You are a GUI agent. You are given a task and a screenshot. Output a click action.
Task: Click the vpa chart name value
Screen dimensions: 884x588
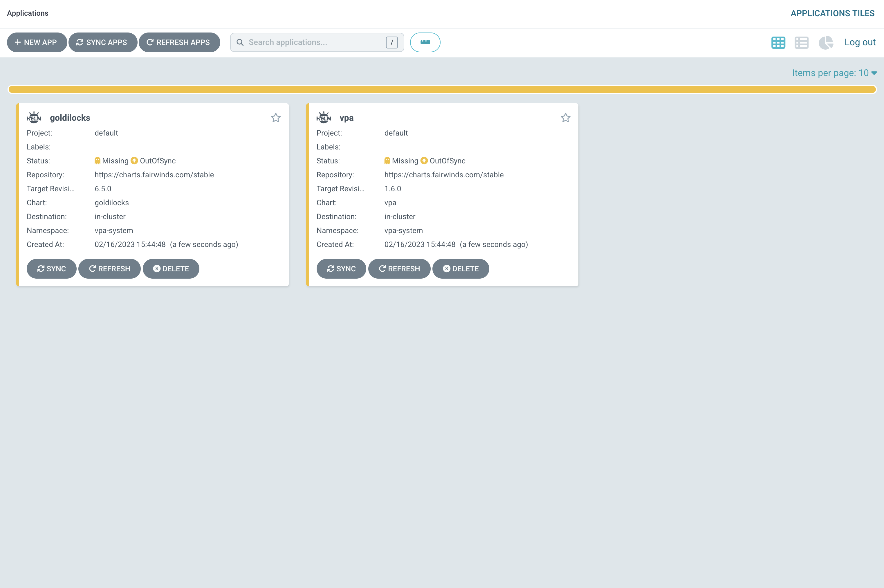(x=390, y=203)
